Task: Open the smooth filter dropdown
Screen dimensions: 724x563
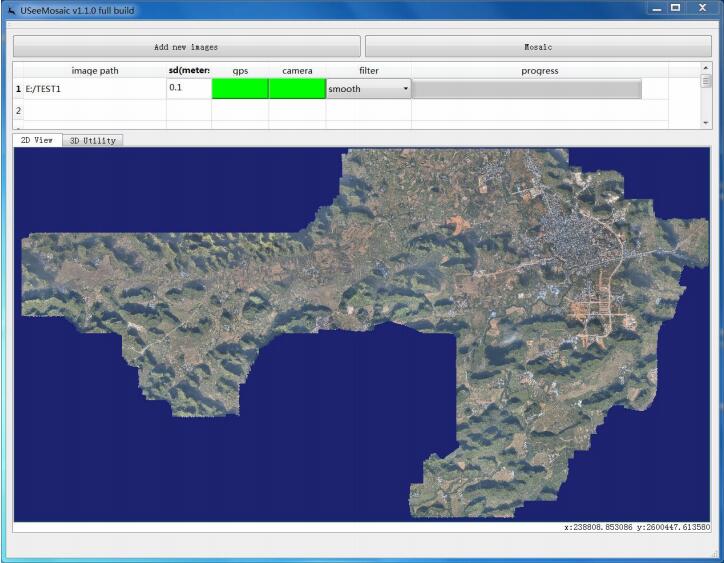Action: tap(368, 89)
